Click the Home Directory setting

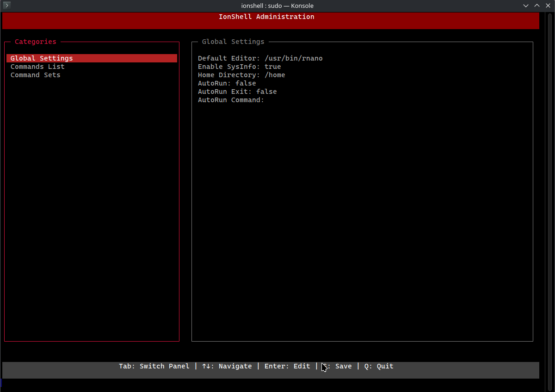coord(241,74)
